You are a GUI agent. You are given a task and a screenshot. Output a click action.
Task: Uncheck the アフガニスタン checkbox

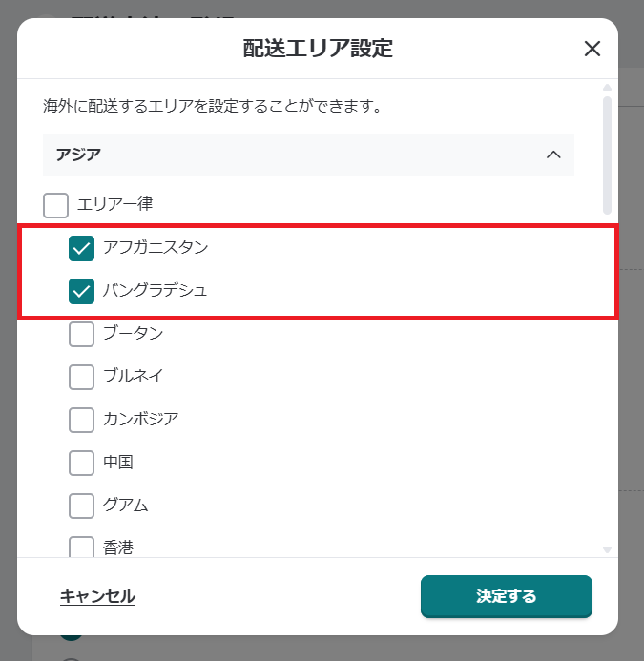tap(82, 248)
